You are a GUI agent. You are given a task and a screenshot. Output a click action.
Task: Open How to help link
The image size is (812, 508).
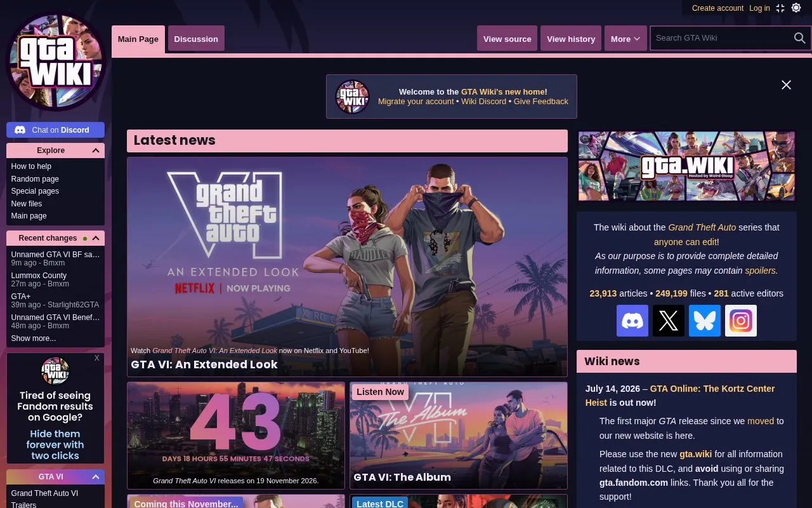[31, 166]
